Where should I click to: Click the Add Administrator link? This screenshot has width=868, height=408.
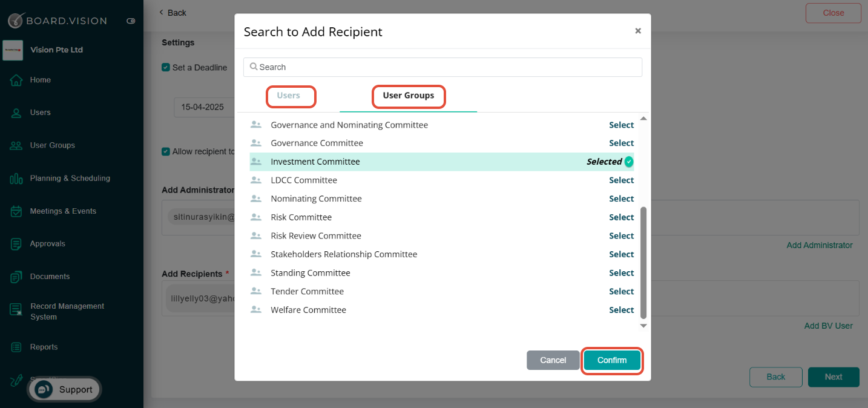820,245
